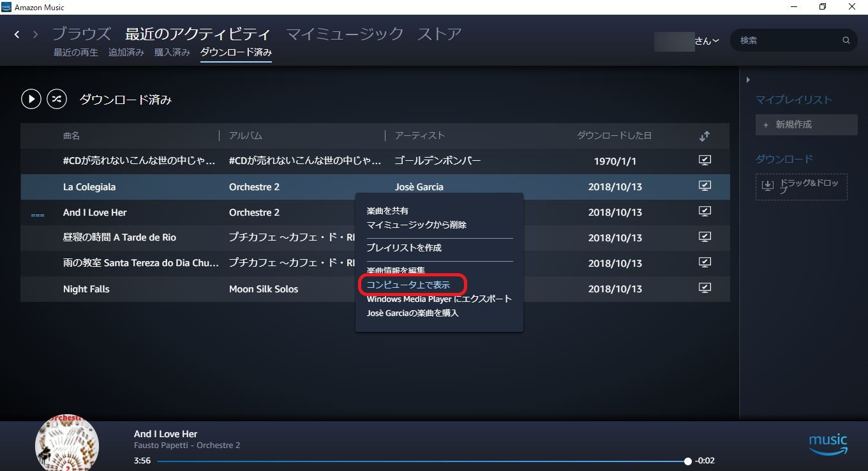Screen dimensions: 868x471
Task: Sort by ダウンロードした日 column header
Action: tap(614, 136)
